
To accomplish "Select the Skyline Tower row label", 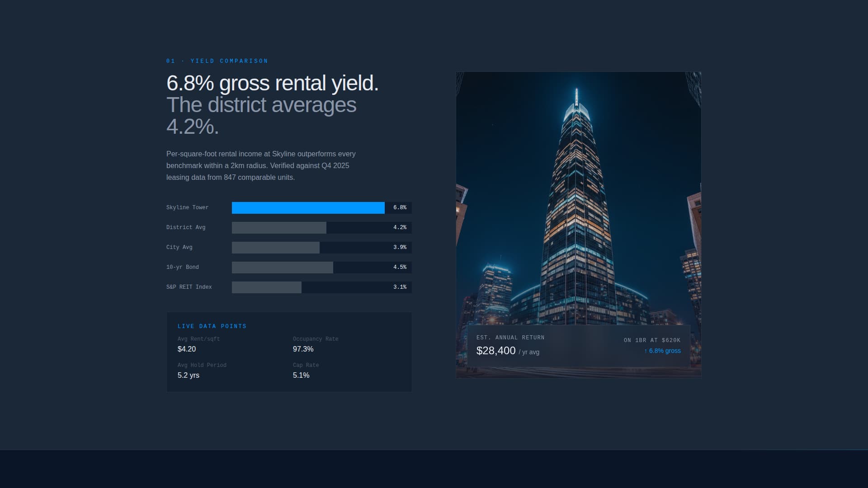I will tap(187, 207).
